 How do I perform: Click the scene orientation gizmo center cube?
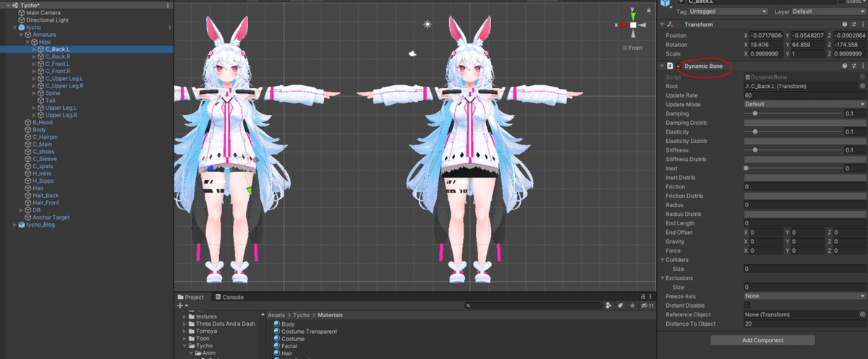[x=633, y=25]
